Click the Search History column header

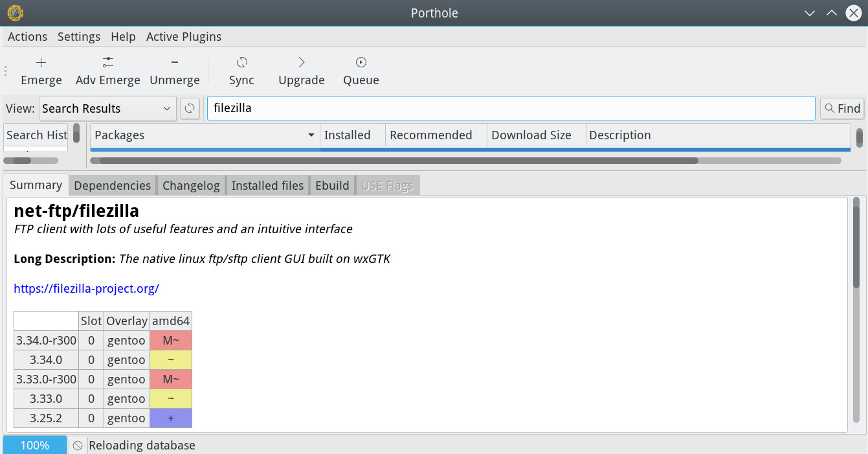tap(36, 135)
